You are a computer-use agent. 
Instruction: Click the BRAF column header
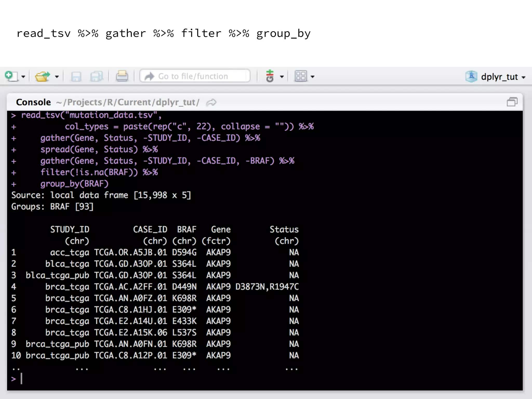(x=187, y=229)
